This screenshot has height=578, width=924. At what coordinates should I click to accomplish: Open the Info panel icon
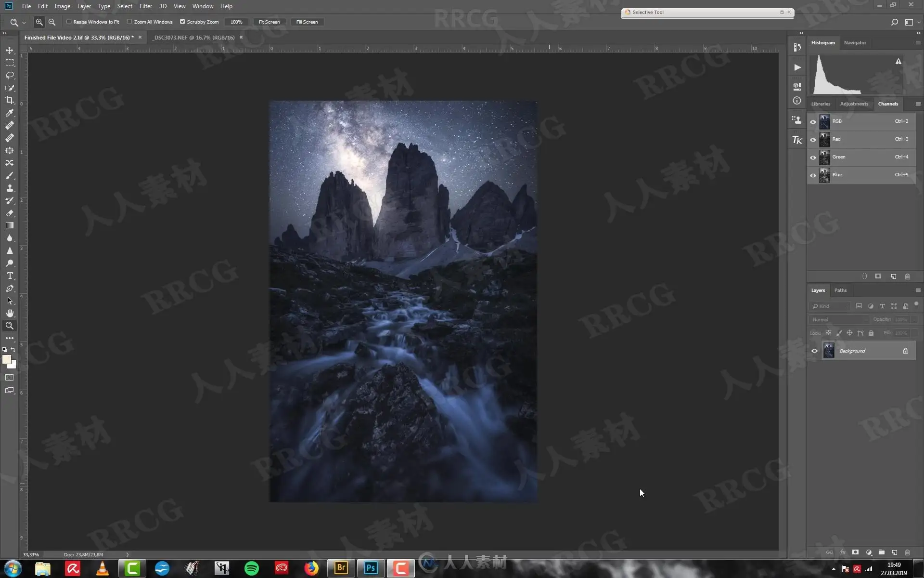click(797, 101)
